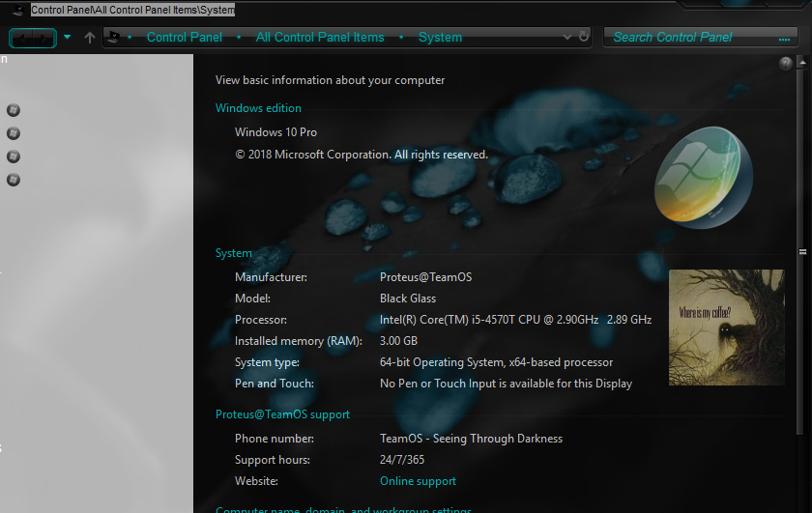Image resolution: width=812 pixels, height=513 pixels.
Task: Click the 64-bit Operating System value
Action: [496, 362]
